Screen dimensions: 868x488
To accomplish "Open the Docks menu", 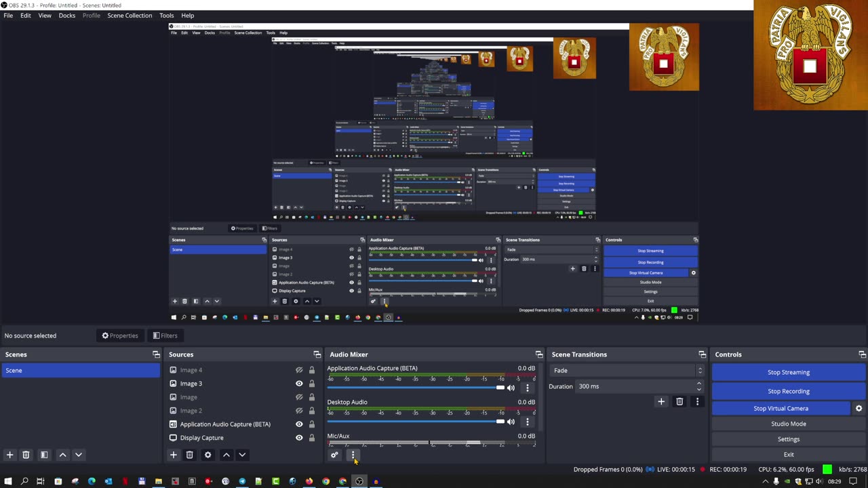I will click(67, 16).
